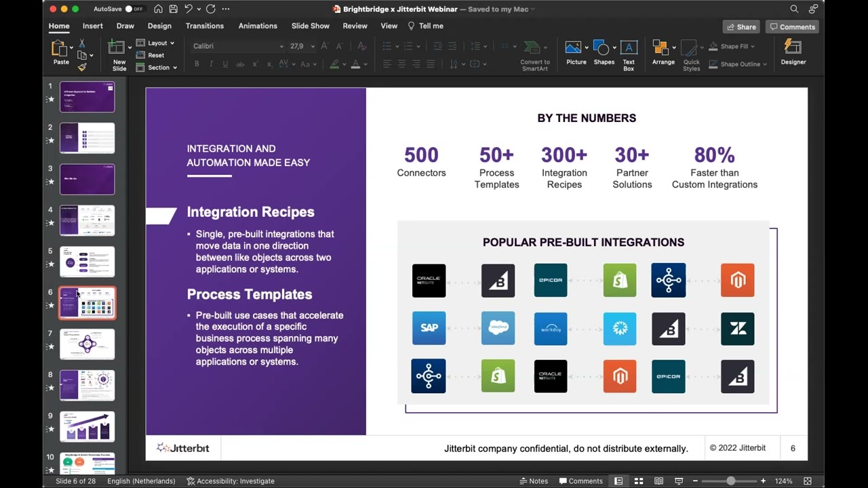
Task: Switch to the Design tab
Action: (x=159, y=26)
